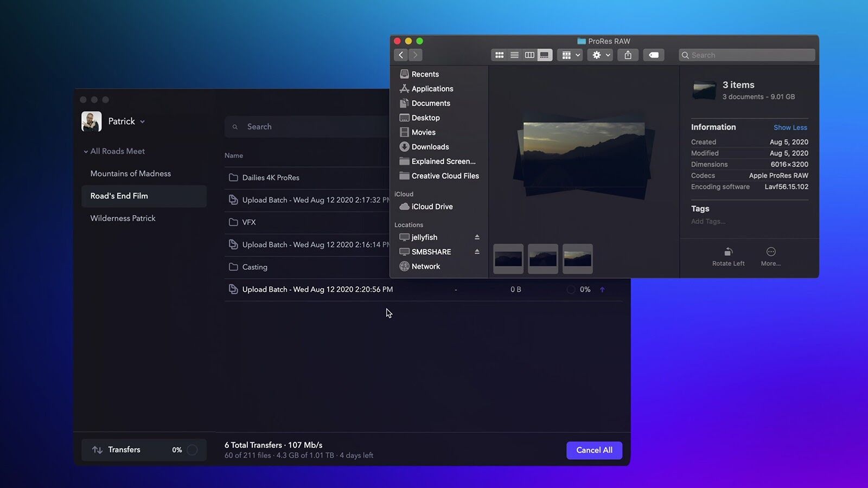Switch Finder to list view
Viewport: 868px width, 488px height.
tap(514, 55)
